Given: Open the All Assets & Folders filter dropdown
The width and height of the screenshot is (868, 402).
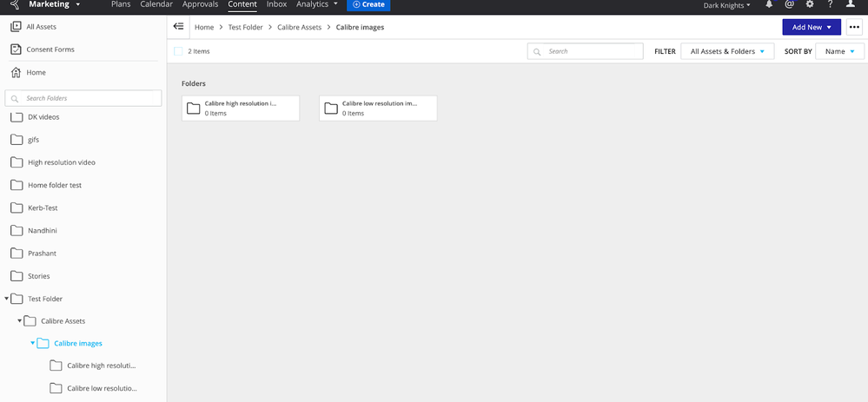Looking at the screenshot, I should pyautogui.click(x=727, y=51).
